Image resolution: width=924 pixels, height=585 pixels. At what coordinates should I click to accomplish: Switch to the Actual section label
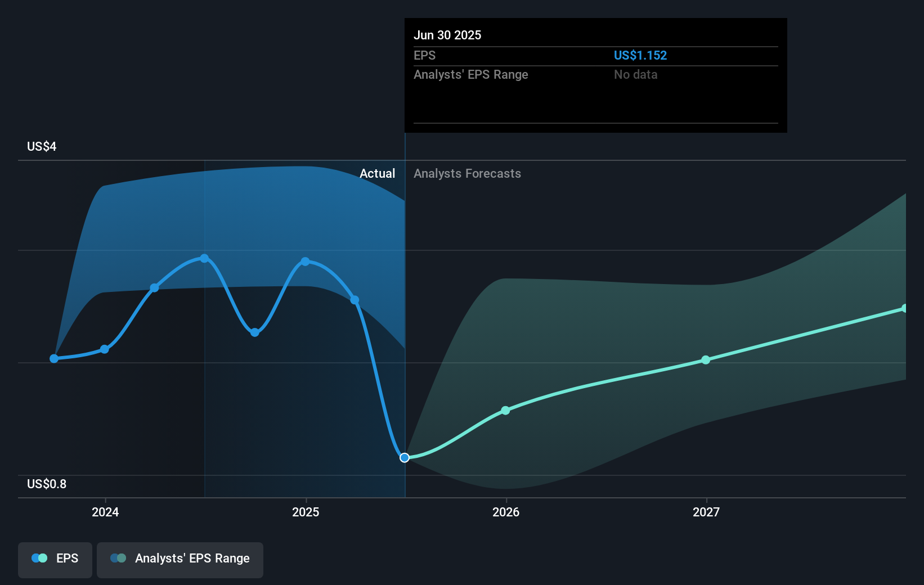pyautogui.click(x=378, y=174)
